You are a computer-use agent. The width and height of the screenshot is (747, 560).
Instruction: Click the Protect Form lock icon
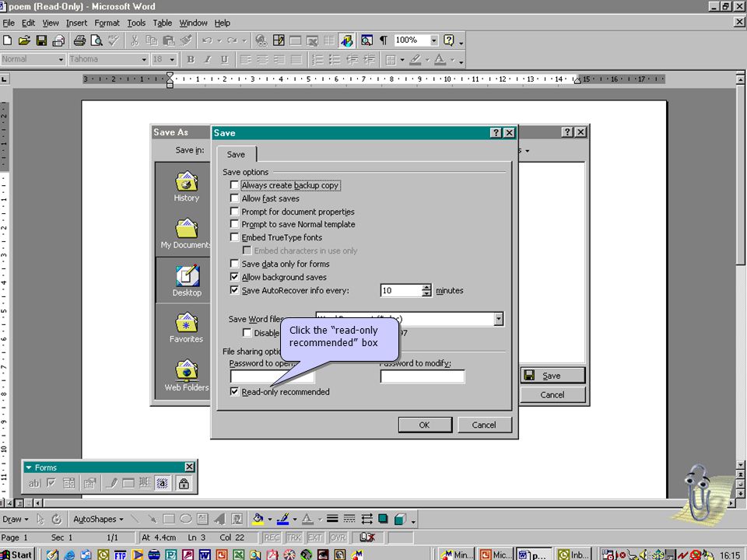[x=184, y=484]
